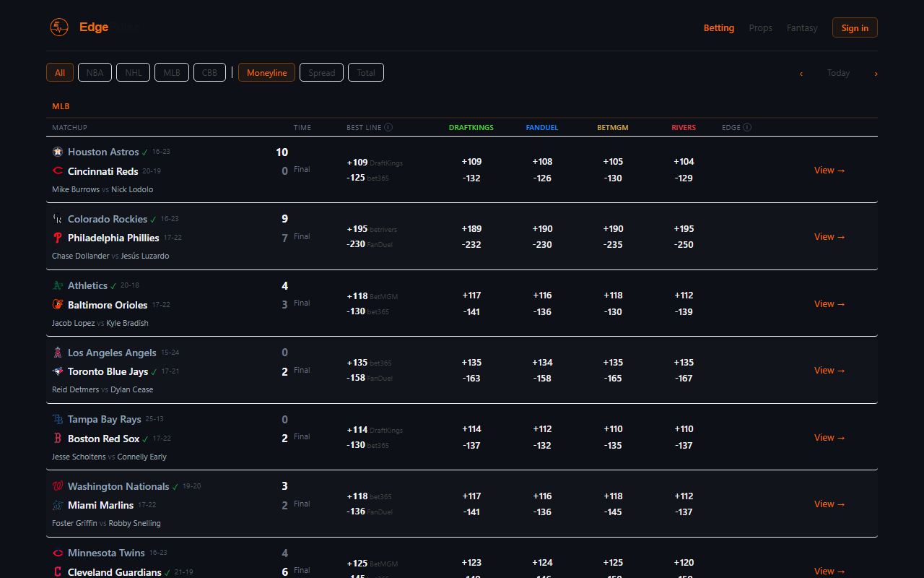Switch to the Total bet type
This screenshot has width=924, height=578.
pos(366,72)
